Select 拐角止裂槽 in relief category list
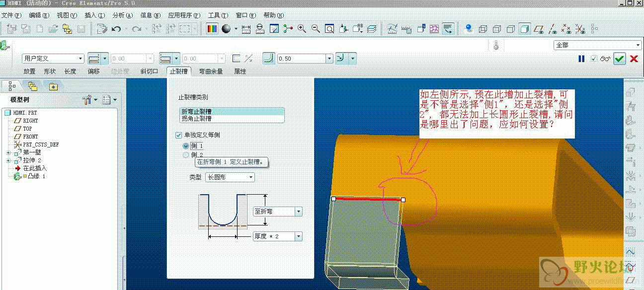644x290 pixels. tap(232, 119)
